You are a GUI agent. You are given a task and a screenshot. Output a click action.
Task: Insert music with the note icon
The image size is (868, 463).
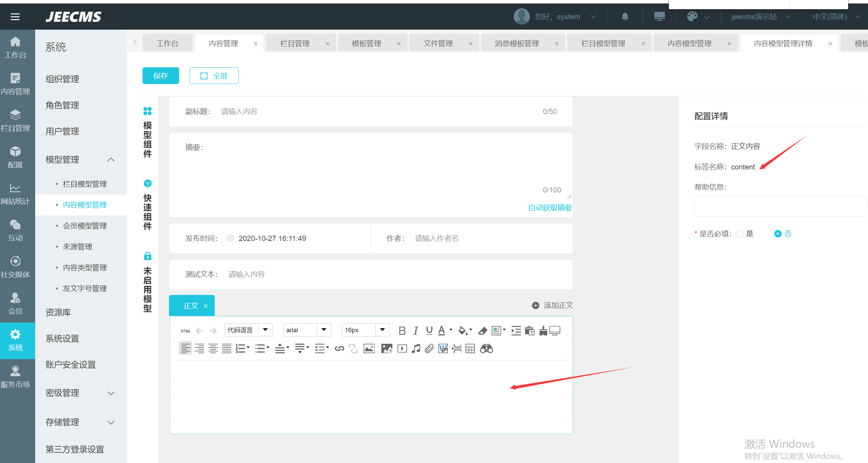pos(416,349)
